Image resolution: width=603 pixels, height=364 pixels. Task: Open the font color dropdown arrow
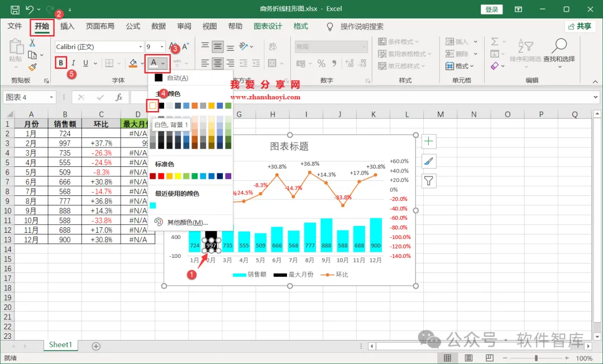164,63
